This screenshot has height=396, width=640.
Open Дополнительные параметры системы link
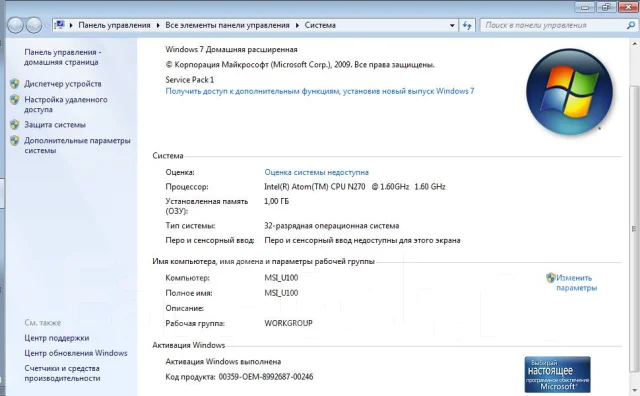coord(77,145)
